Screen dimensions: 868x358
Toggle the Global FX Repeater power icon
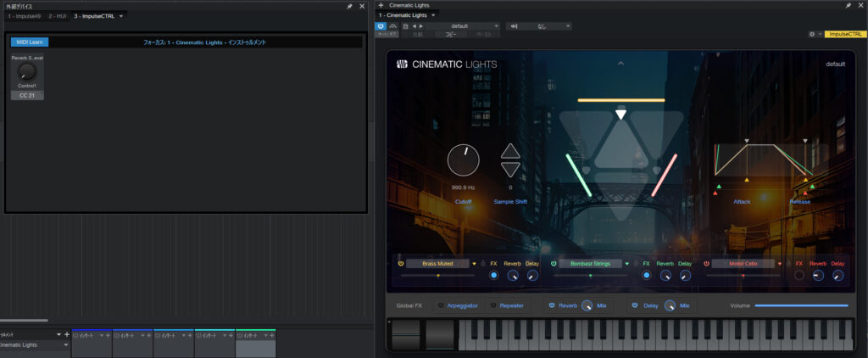(492, 305)
